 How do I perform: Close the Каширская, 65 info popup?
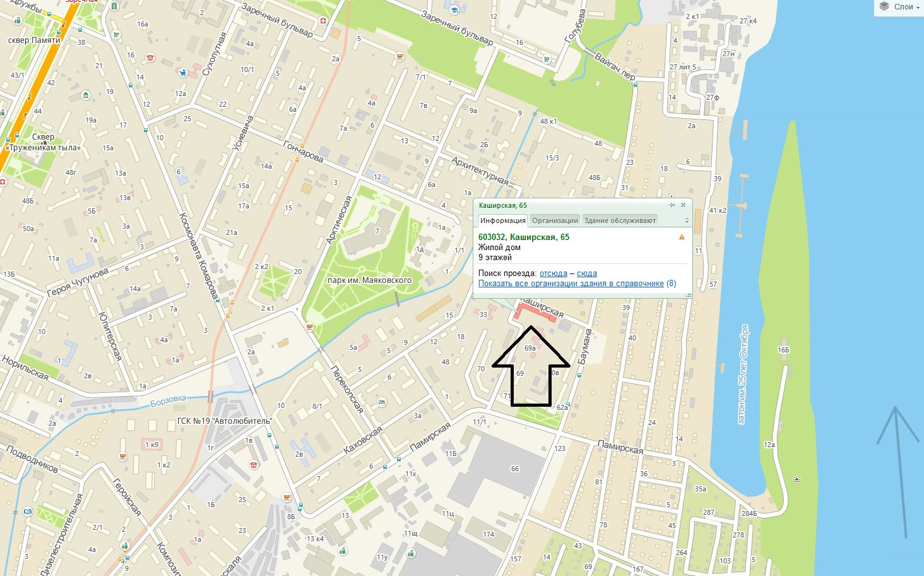click(683, 205)
